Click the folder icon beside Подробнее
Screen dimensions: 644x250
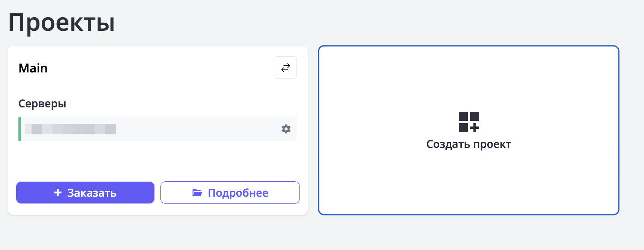point(197,193)
